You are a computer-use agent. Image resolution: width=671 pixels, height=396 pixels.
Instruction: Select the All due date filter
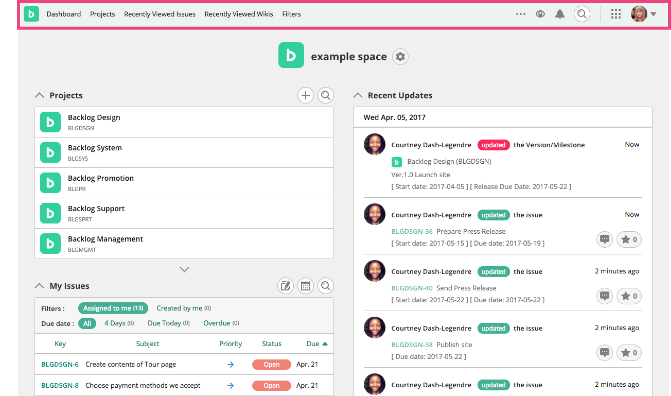pos(87,323)
